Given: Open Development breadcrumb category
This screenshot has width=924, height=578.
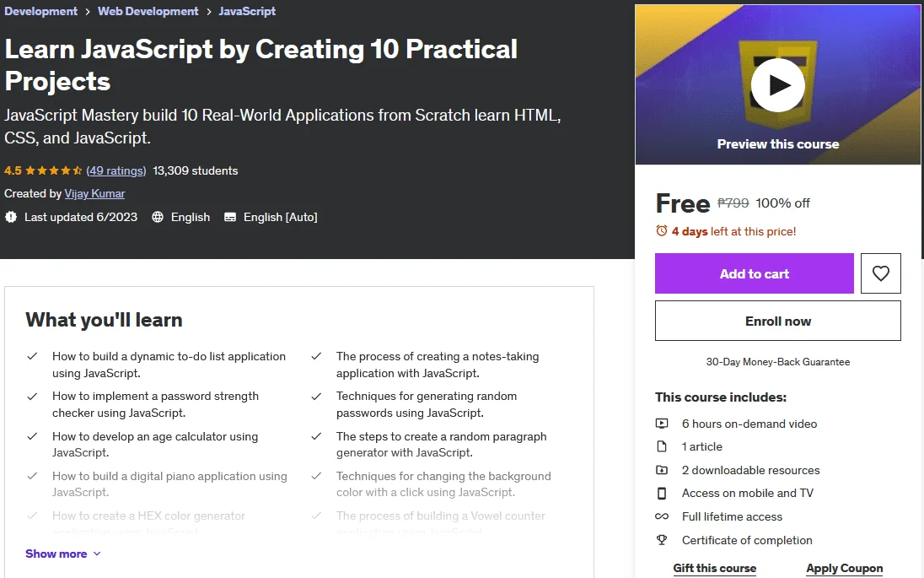Looking at the screenshot, I should [40, 11].
